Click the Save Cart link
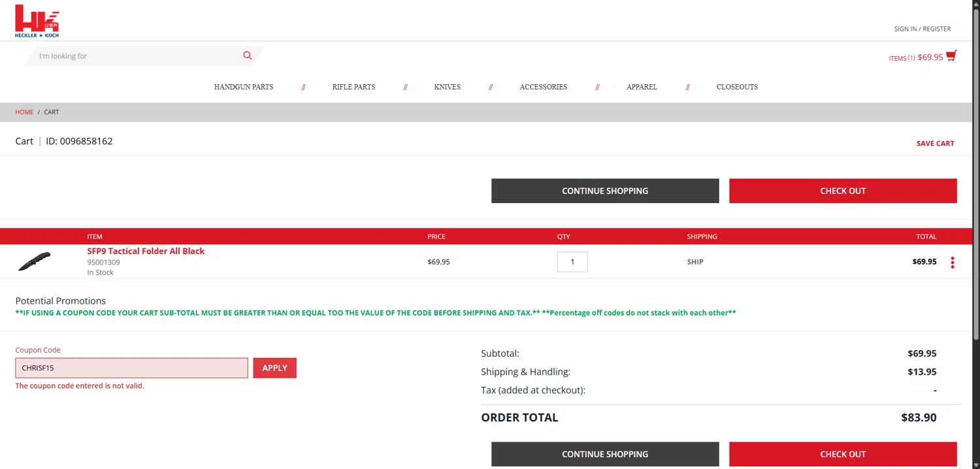The width and height of the screenshot is (980, 469). point(935,144)
